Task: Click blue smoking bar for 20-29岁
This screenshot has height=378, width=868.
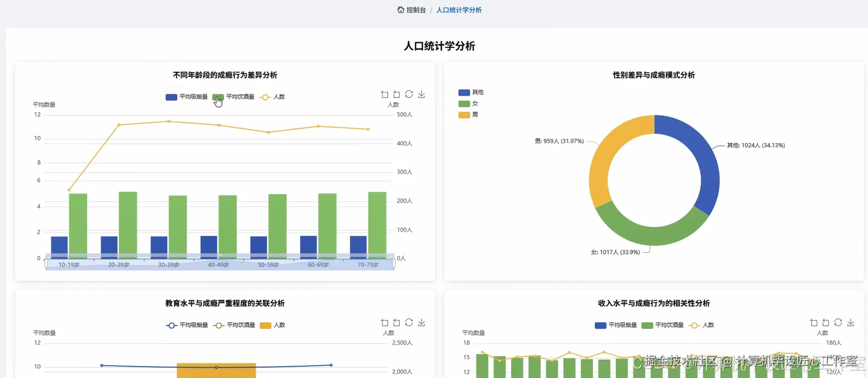Action: point(109,248)
